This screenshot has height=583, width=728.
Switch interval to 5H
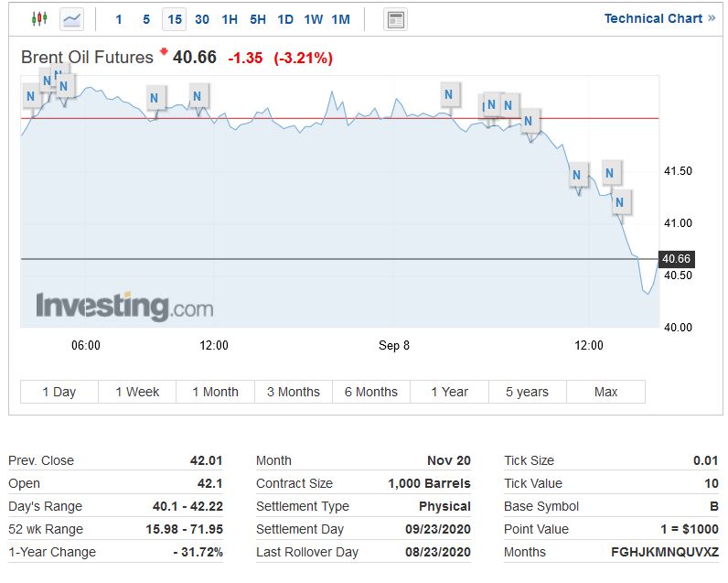258,19
